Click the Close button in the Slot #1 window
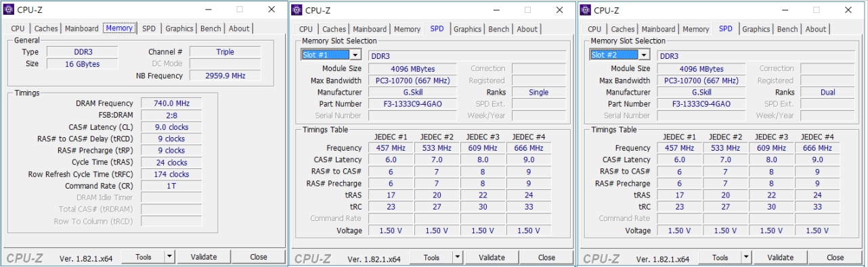Screen dimensions: 868x267 point(547,258)
